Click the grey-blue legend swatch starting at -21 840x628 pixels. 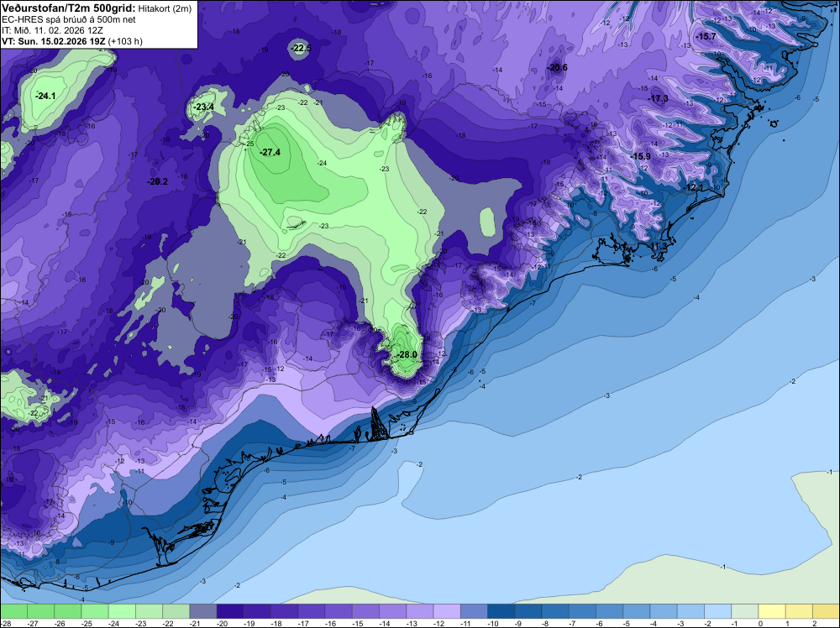(x=203, y=611)
